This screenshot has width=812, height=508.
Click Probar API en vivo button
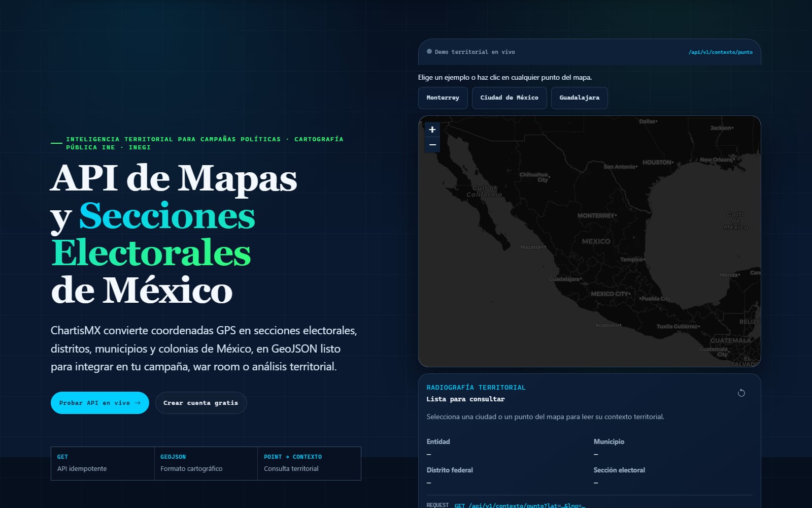[x=100, y=403]
